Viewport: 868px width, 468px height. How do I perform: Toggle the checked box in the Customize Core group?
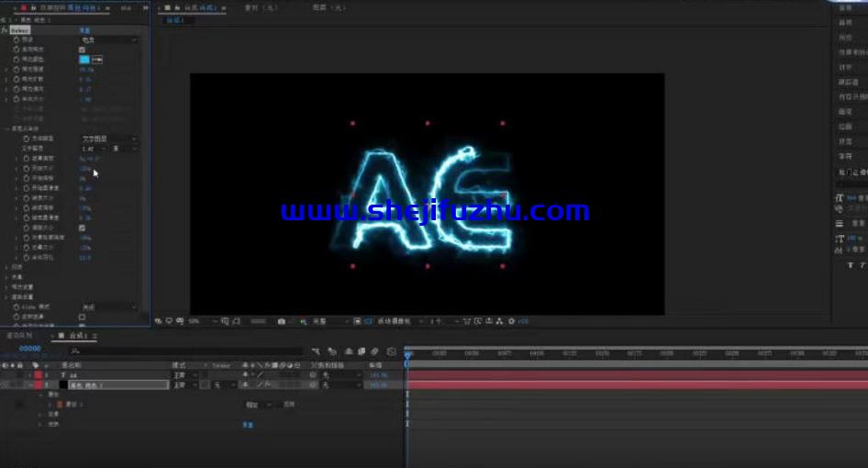(82, 228)
